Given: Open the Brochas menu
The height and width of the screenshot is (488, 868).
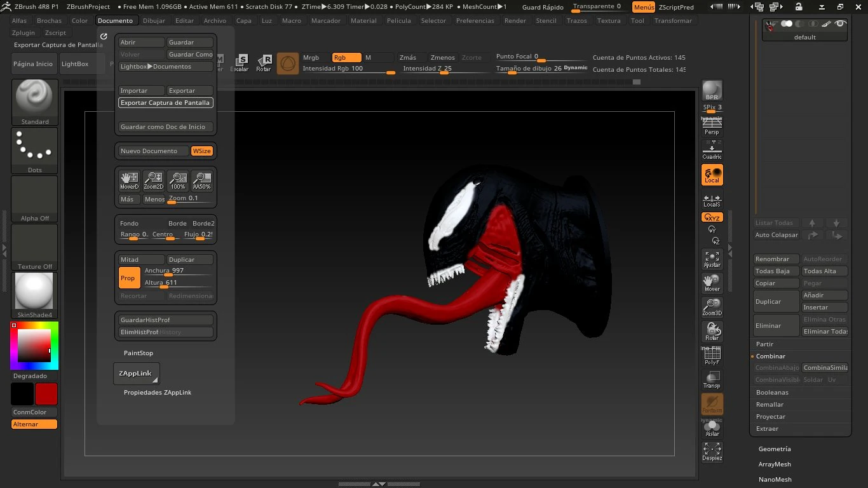Looking at the screenshot, I should [x=50, y=20].
